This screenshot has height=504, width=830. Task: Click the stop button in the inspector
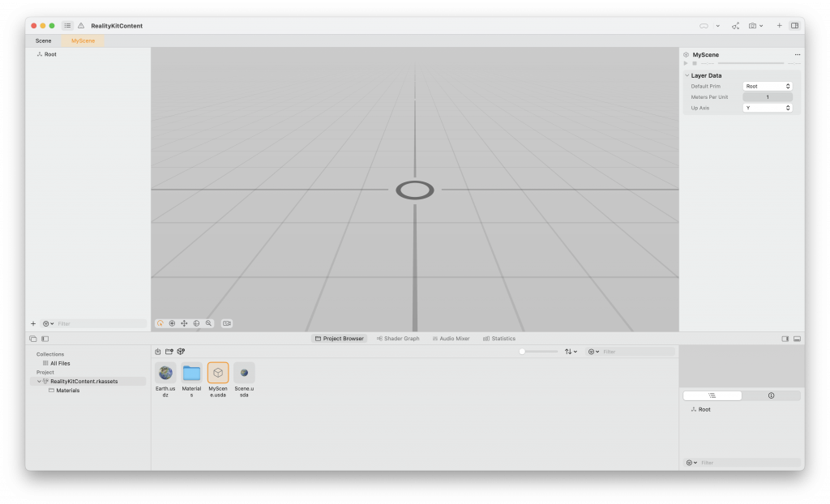pyautogui.click(x=695, y=63)
